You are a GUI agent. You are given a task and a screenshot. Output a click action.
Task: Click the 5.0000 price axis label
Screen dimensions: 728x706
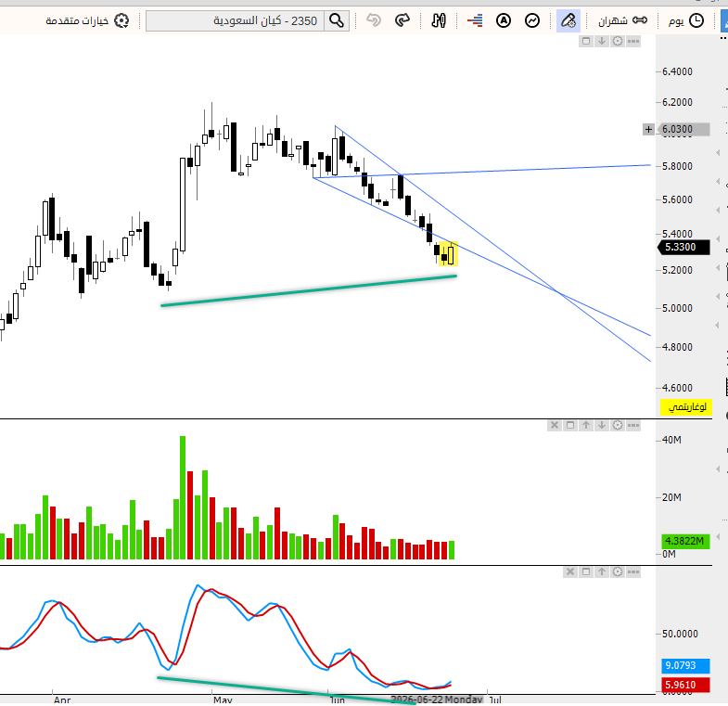[x=677, y=308]
